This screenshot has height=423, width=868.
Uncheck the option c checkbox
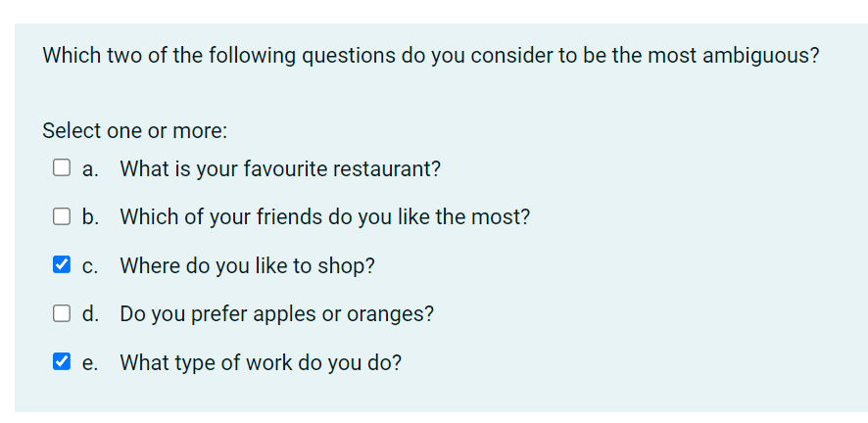click(62, 264)
